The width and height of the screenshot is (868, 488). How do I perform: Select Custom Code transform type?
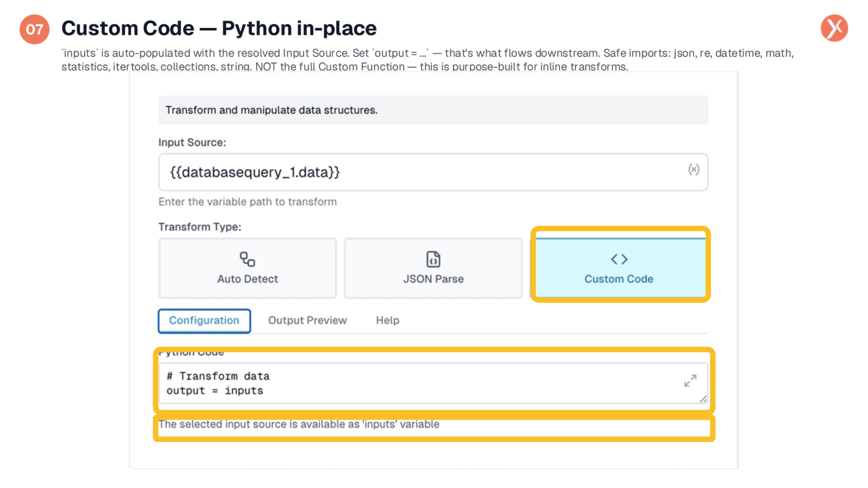click(x=620, y=267)
